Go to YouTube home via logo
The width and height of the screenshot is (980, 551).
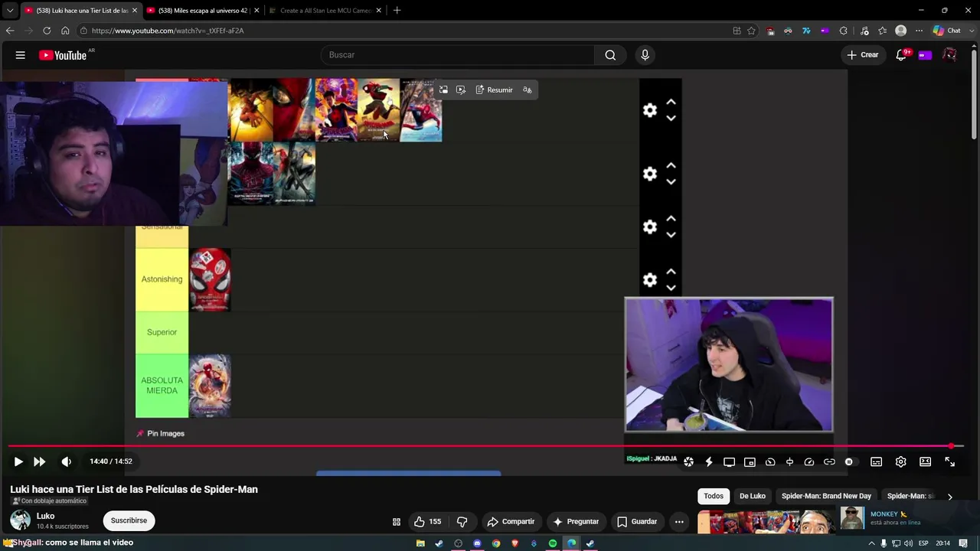[x=63, y=55]
